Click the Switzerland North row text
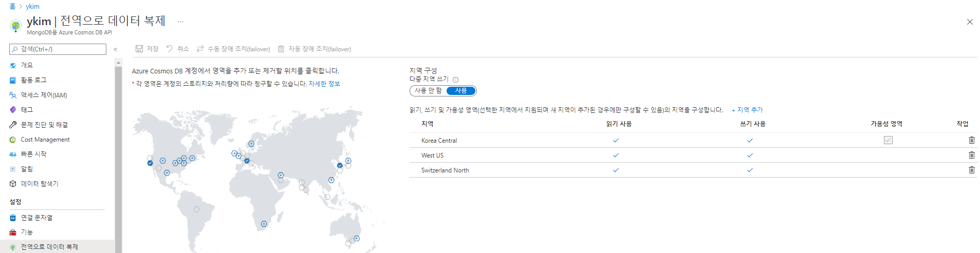This screenshot has height=253, width=980. coord(445,170)
